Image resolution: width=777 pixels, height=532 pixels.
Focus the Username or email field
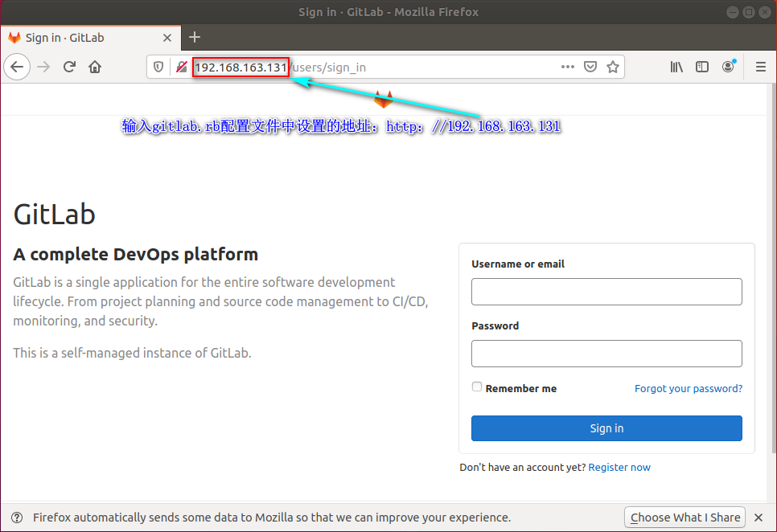pos(606,292)
